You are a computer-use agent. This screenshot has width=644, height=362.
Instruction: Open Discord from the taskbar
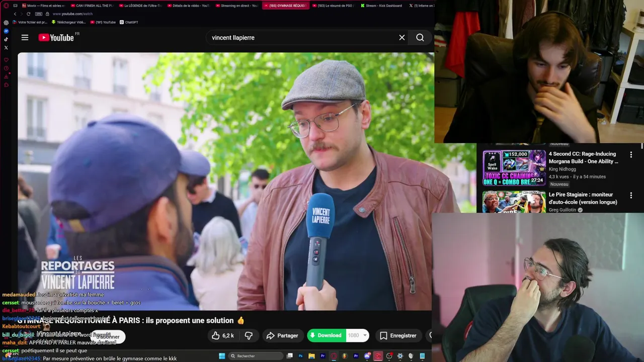(367, 356)
